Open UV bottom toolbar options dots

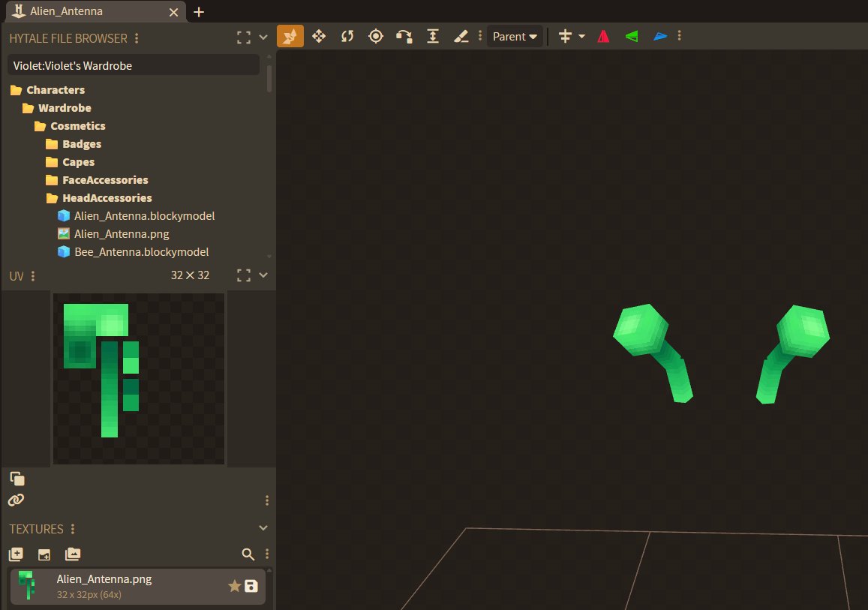[267, 500]
